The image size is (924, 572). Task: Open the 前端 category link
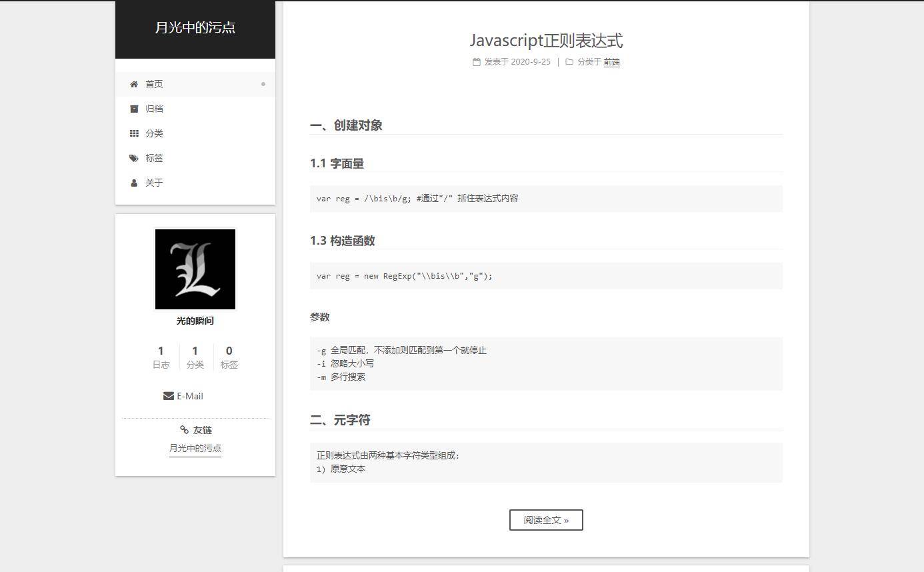(611, 62)
